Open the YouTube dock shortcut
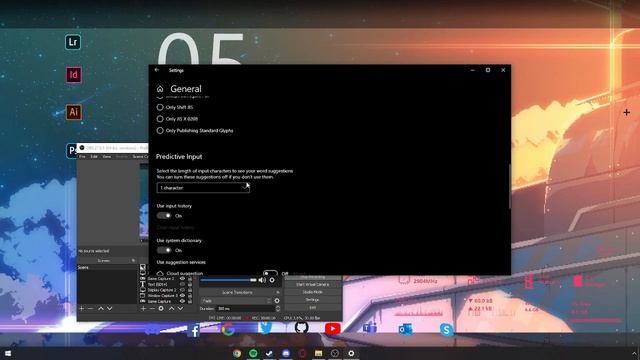This screenshot has width=640, height=360. (333, 328)
